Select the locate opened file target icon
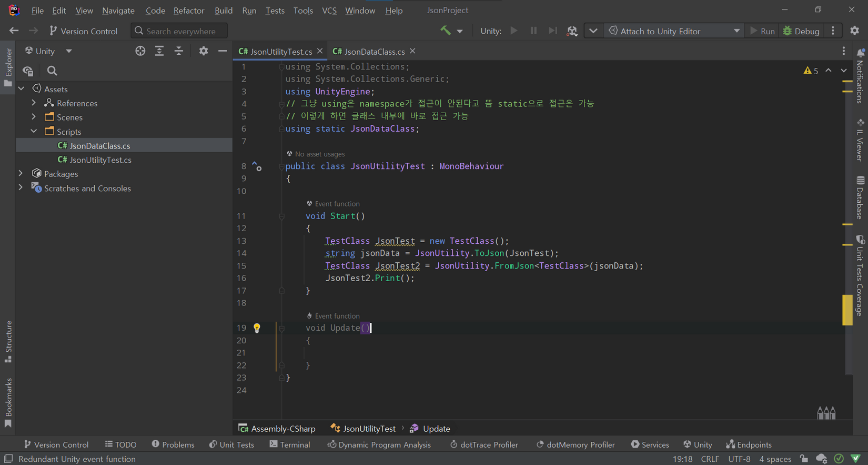 point(140,51)
